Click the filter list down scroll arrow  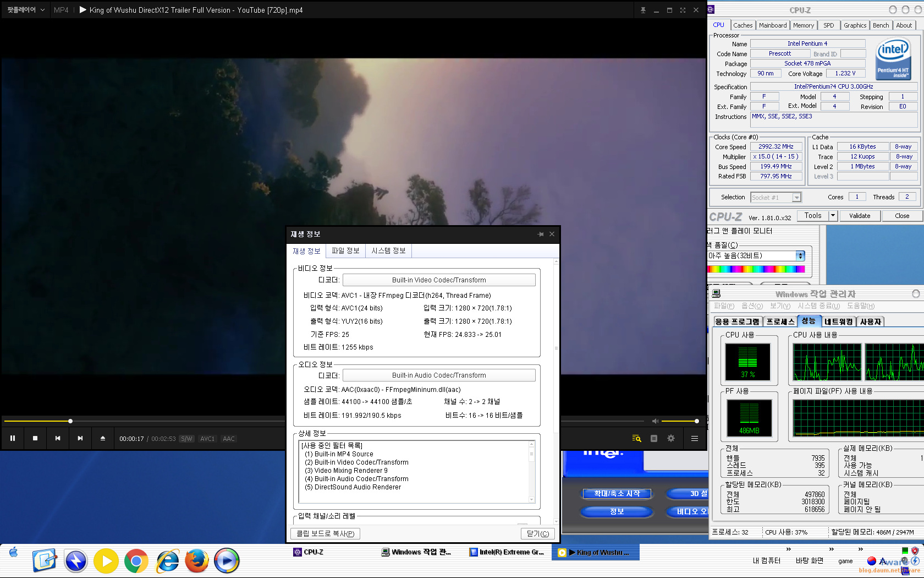pos(531,499)
